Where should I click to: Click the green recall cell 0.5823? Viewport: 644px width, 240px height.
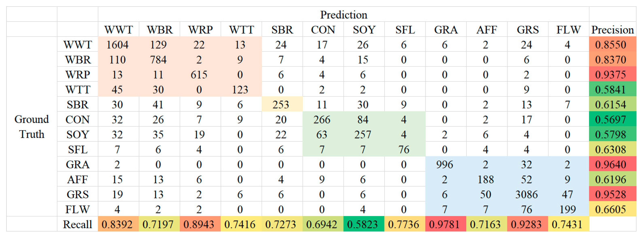click(x=363, y=224)
